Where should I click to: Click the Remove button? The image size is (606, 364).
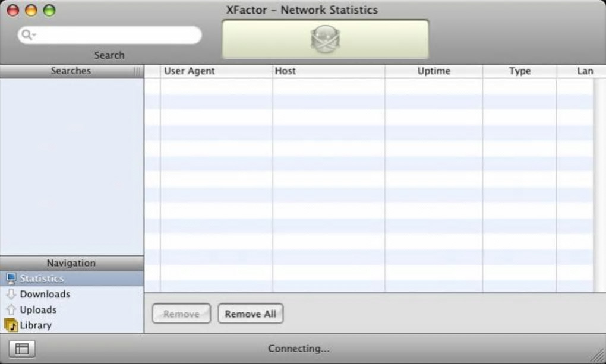tap(181, 314)
